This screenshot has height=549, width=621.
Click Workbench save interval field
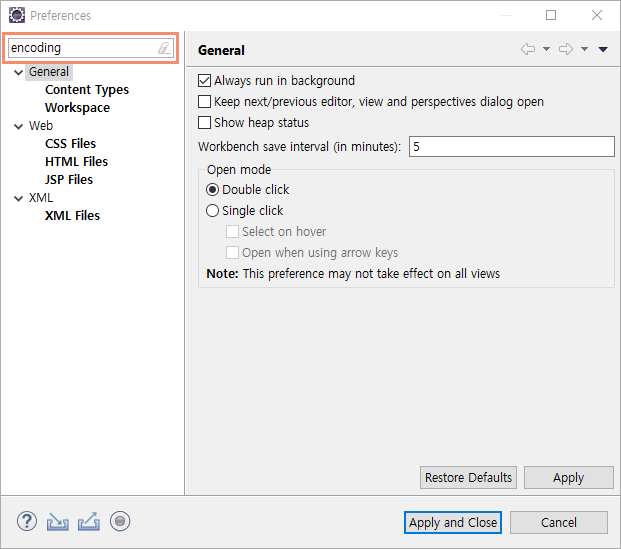(511, 147)
